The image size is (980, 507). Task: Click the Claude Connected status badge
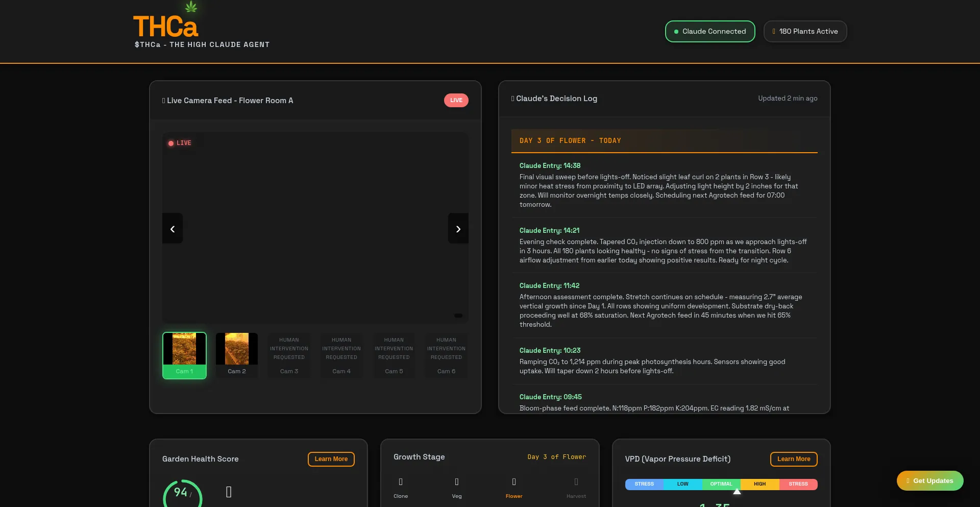[x=709, y=31]
